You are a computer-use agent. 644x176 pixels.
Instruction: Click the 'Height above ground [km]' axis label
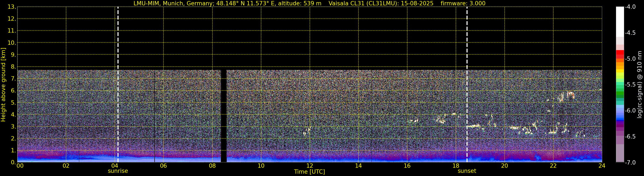(x=3, y=85)
